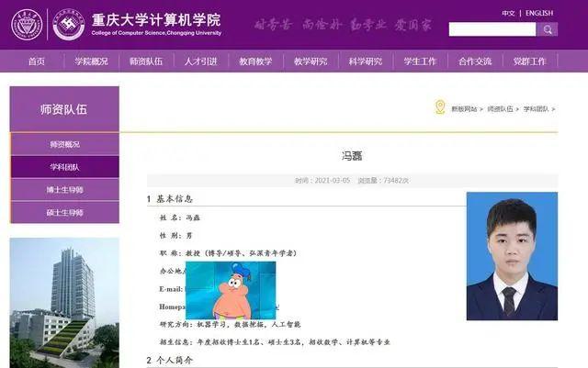
Task: Click the 姓名 row text
Action: point(180,217)
